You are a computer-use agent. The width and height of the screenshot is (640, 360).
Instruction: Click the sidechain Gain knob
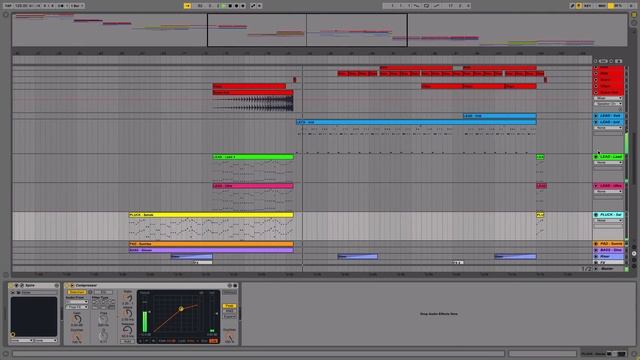(77, 319)
